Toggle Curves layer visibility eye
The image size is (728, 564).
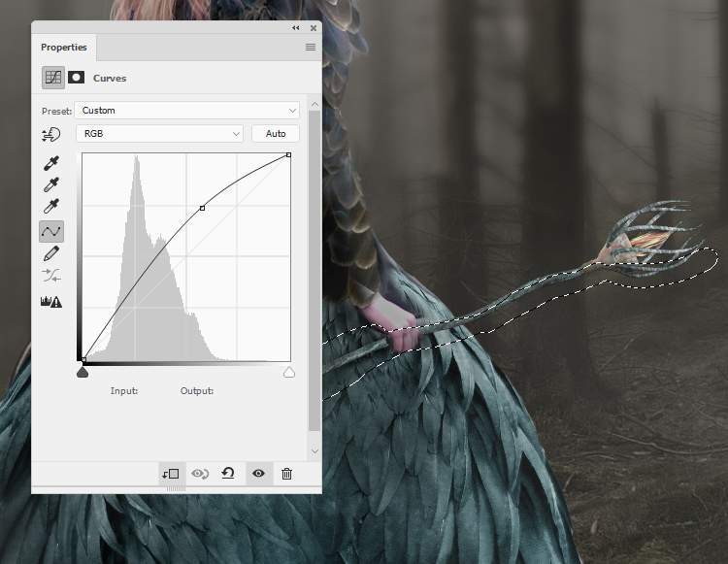click(x=258, y=474)
